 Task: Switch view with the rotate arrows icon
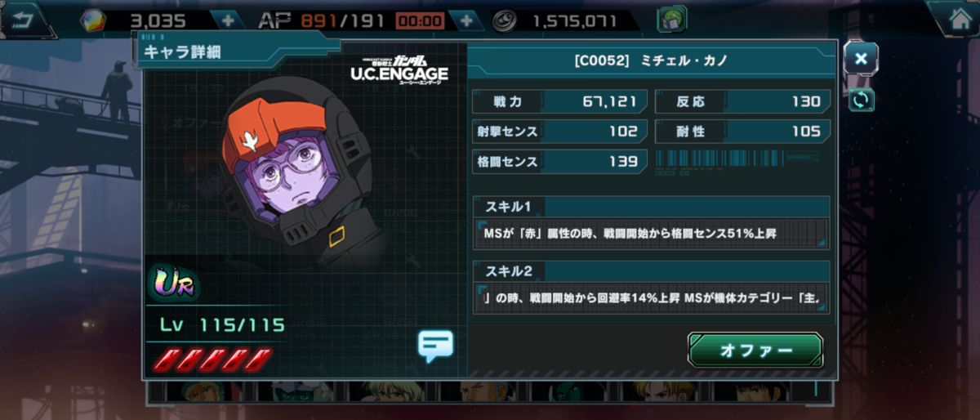pyautogui.click(x=861, y=99)
